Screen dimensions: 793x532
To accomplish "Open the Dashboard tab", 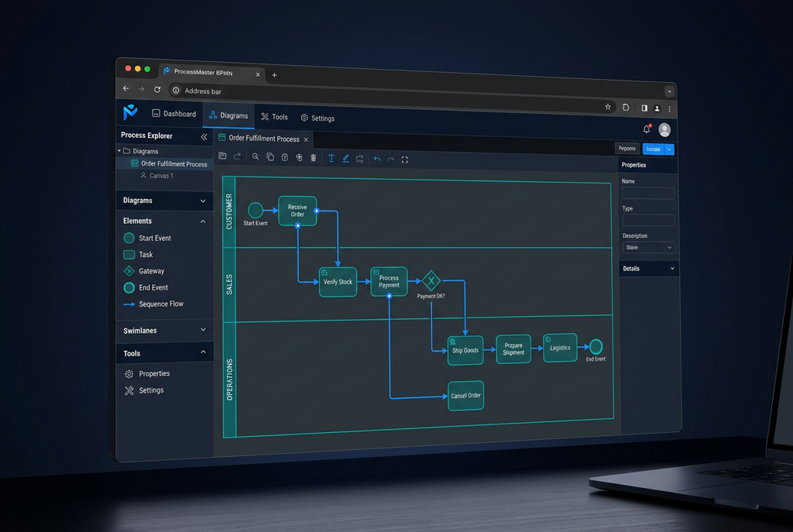I will (174, 114).
